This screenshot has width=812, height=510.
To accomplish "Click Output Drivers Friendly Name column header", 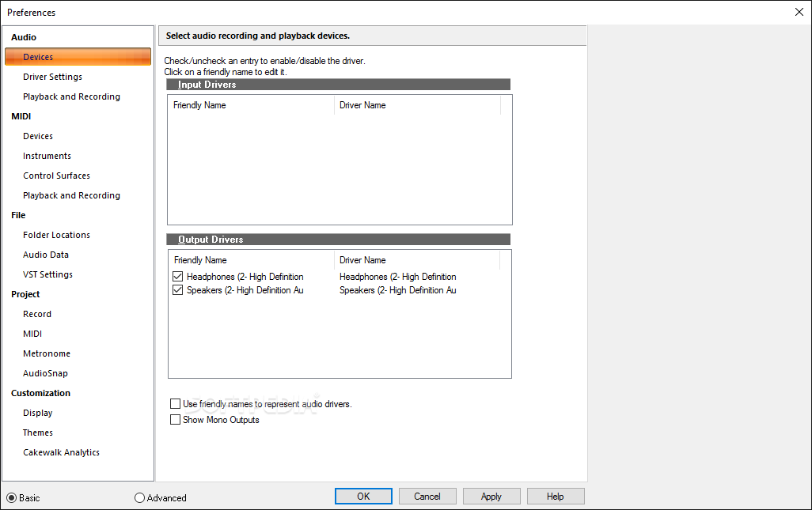I will [251, 260].
